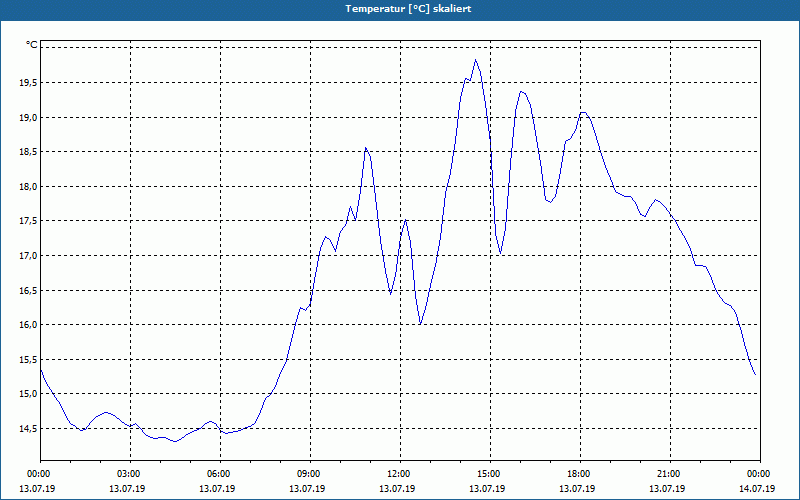Click the 18,5 y-axis value
800x500 pixels.
pos(28,152)
